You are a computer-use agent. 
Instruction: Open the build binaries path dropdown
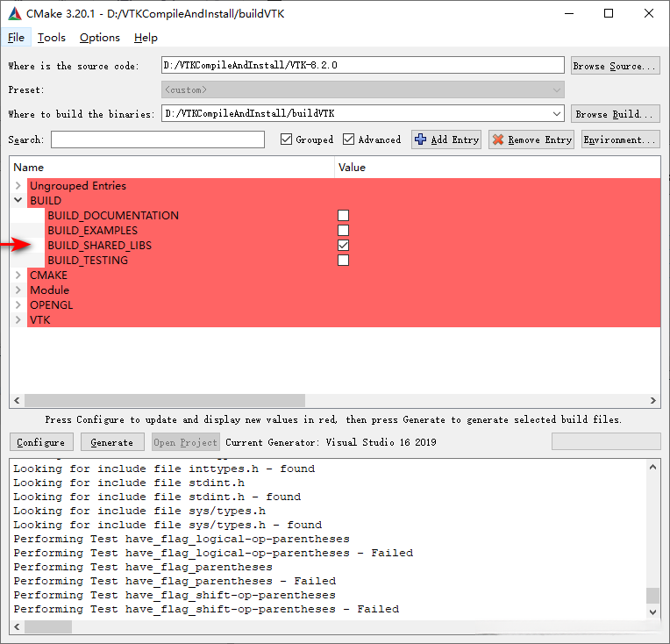click(556, 114)
